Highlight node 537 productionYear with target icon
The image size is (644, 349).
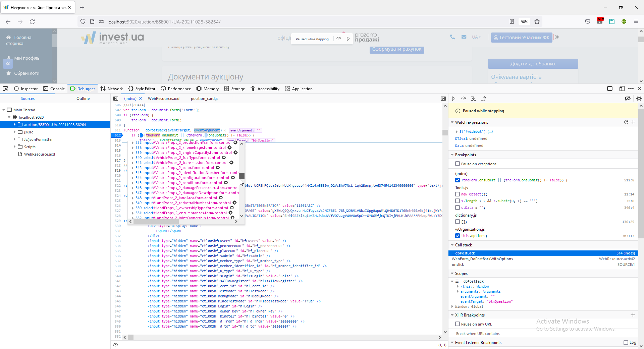235,142
